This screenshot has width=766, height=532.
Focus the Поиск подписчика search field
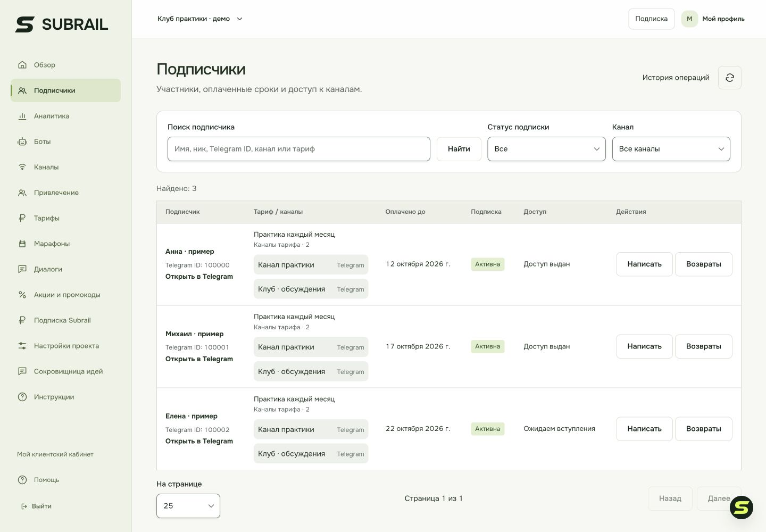pos(298,149)
